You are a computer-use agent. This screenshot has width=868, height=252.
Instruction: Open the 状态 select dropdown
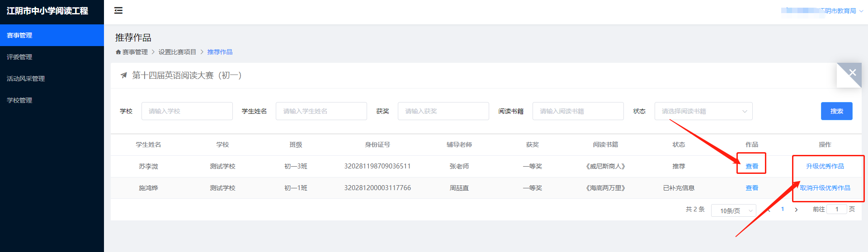(703, 111)
